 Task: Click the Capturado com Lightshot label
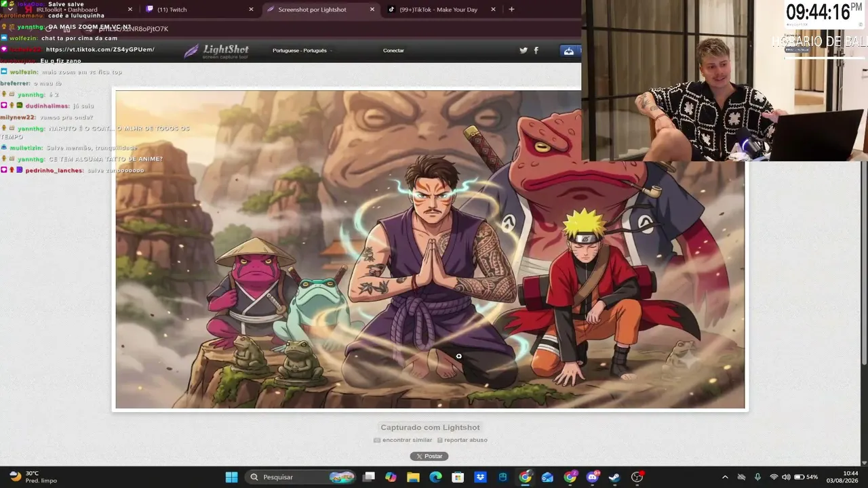tap(430, 428)
